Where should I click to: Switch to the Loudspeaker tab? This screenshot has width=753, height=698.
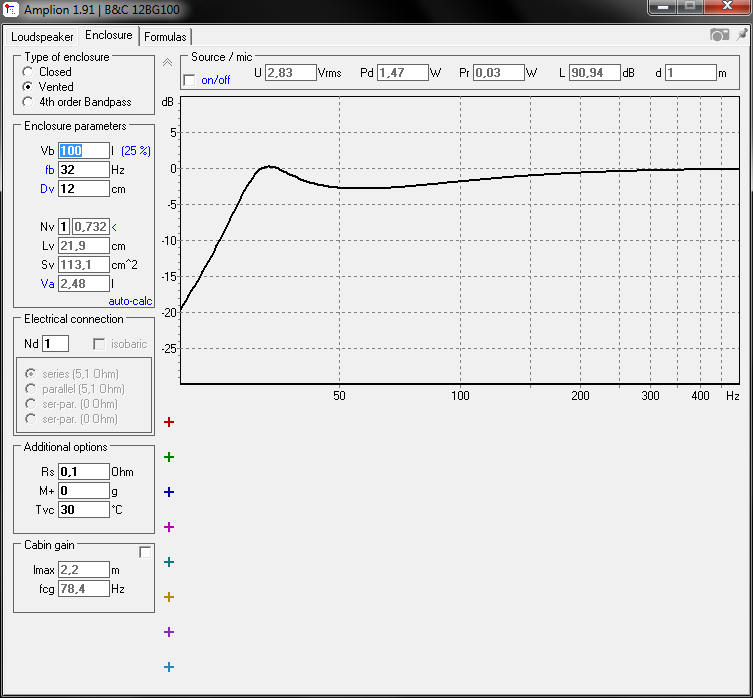[x=42, y=37]
